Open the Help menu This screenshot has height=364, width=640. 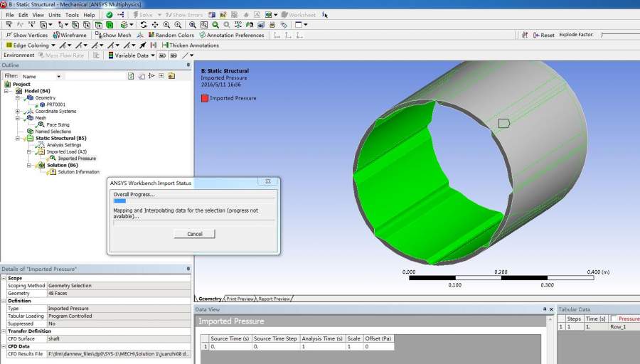[x=89, y=15]
